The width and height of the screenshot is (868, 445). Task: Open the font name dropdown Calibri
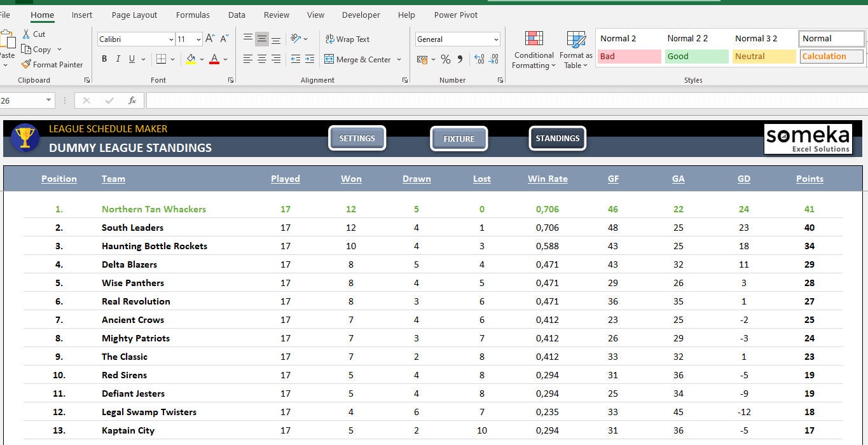point(171,39)
